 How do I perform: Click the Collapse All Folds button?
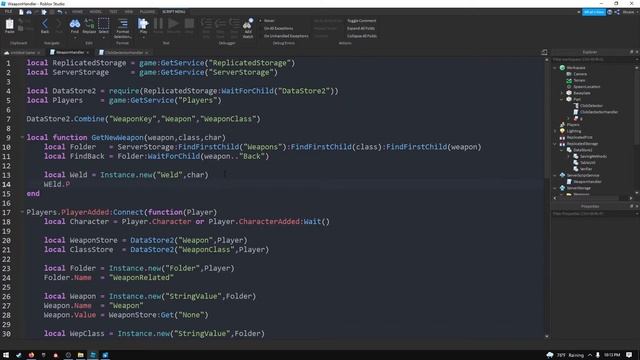[362, 36]
